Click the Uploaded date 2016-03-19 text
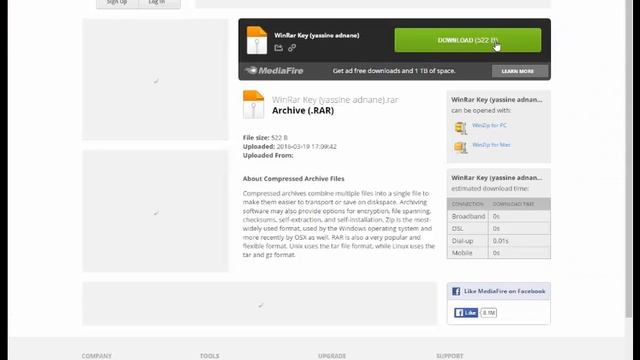Image resolution: width=640 pixels, height=360 pixels. tap(290, 147)
